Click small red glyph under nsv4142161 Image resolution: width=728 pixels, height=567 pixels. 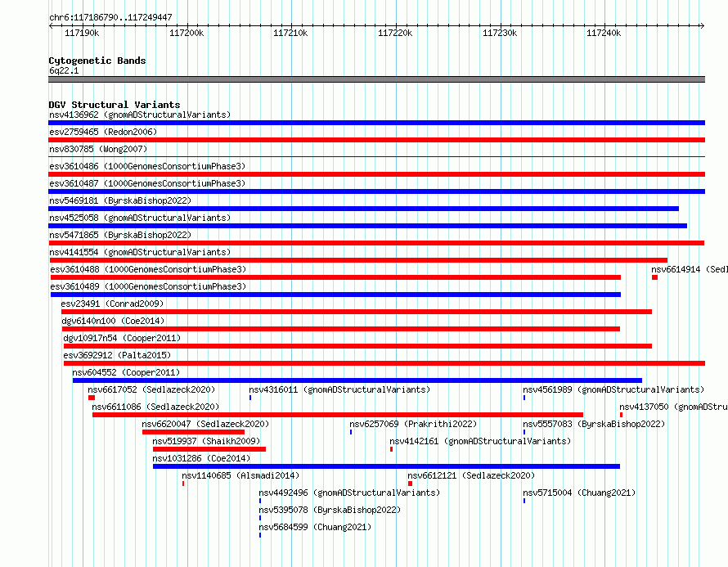[x=391, y=449]
